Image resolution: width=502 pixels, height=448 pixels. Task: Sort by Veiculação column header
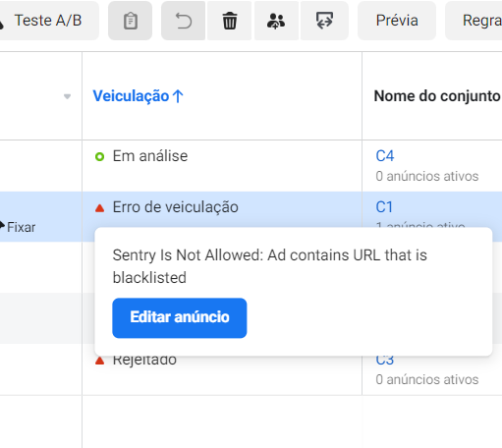(138, 96)
